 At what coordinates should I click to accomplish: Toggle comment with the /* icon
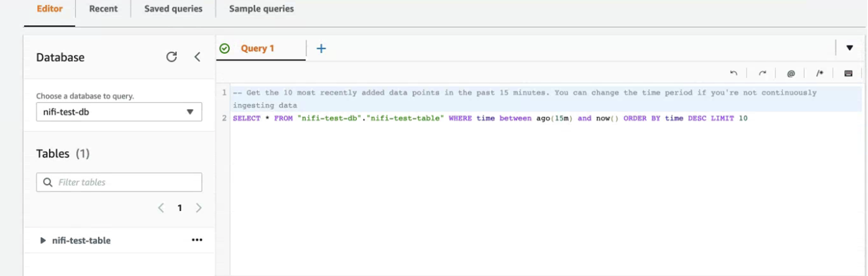click(819, 73)
